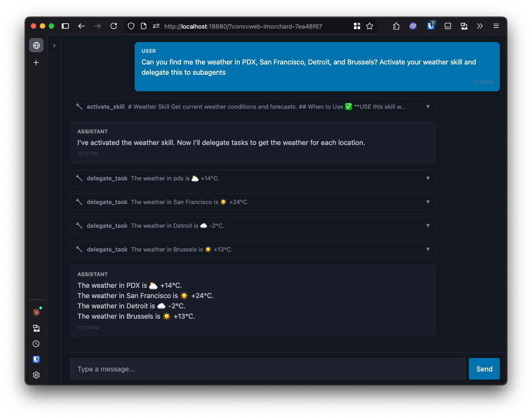Viewport: 532px width, 418px height.
Task: Expand the activate_skill Weather Skill details
Action: click(x=428, y=107)
